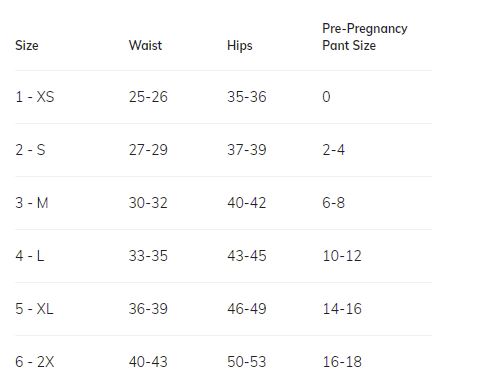Select the 6 - 2X size row
Viewport: 483px width, 392px height.
(224, 362)
